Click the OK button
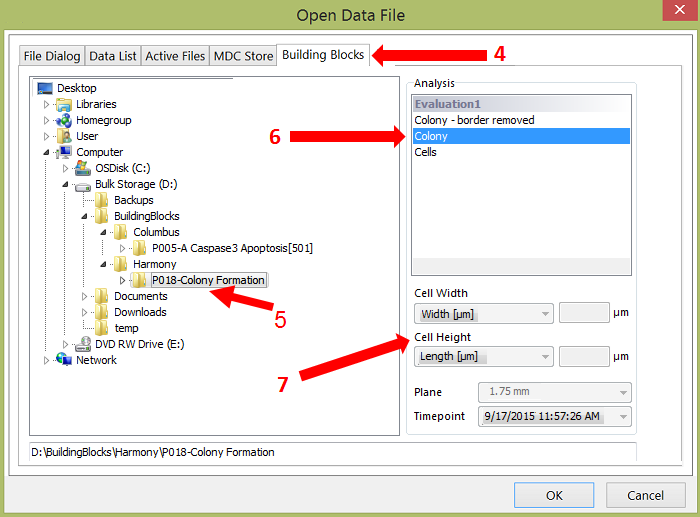Screen dimensions: 700x517 pos(554,495)
